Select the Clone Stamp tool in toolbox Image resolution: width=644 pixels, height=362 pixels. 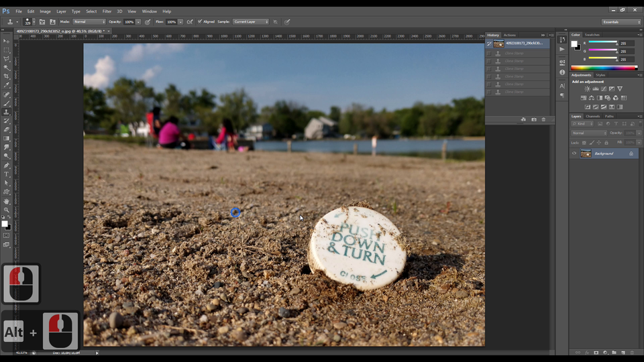tap(6, 112)
